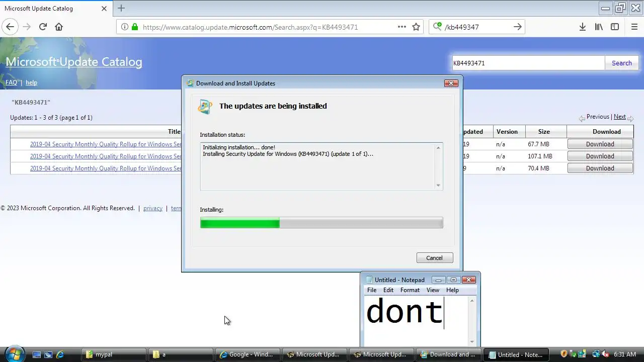This screenshot has width=644, height=362.
Task: Click the browser search field containing /kb449347
Action: pyautogui.click(x=477, y=27)
